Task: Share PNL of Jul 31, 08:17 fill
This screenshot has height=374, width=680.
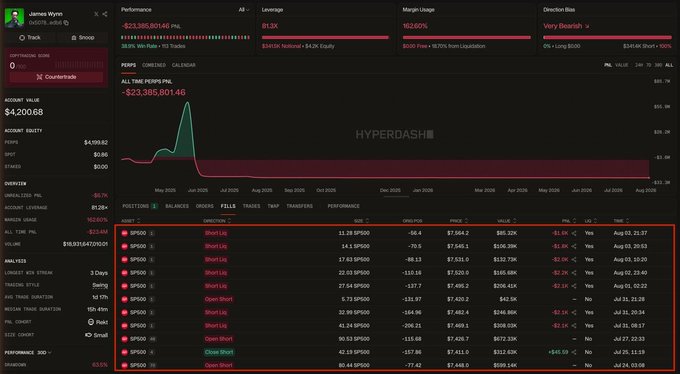Action: (574, 326)
